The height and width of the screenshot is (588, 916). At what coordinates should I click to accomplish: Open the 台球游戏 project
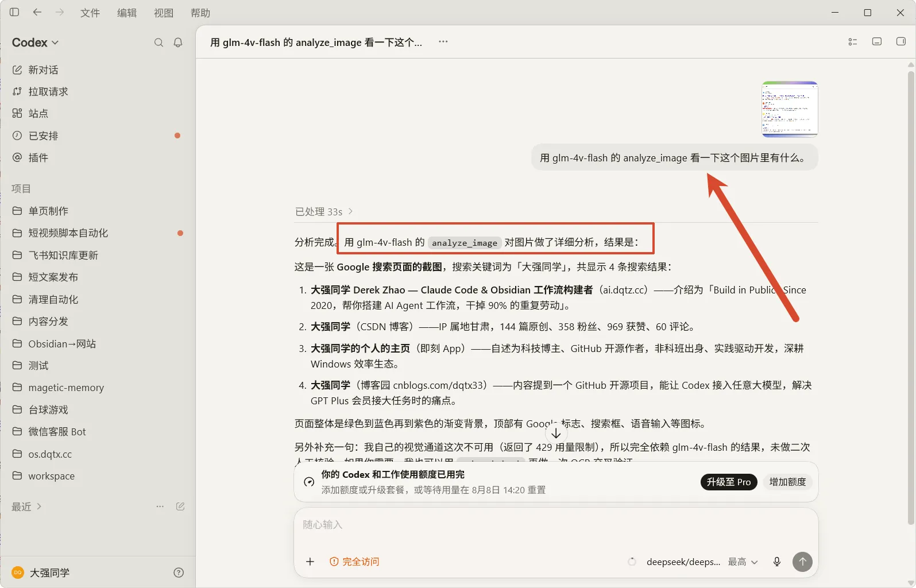point(48,410)
